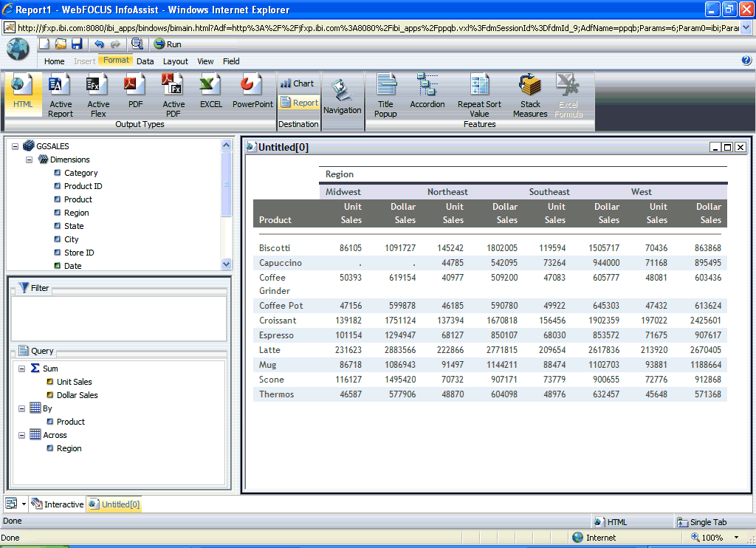Switch to the Layout ribbon tab
Viewport: 756px width, 548px height.
(175, 61)
